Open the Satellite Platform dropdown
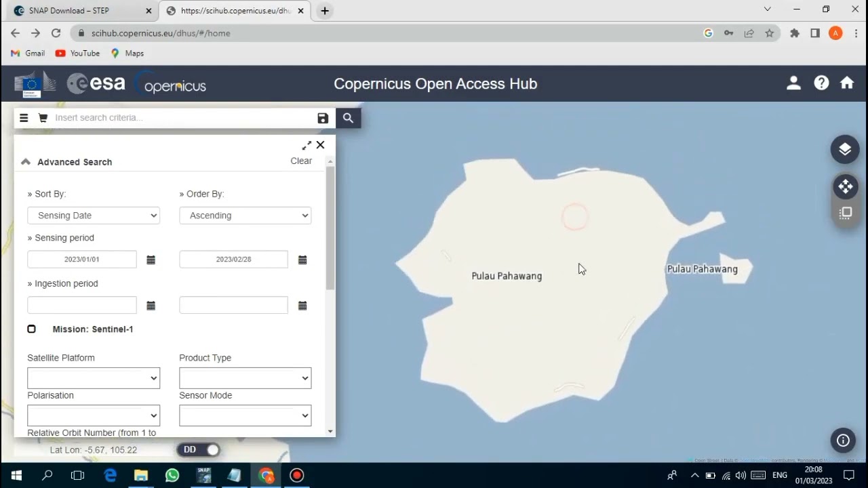This screenshot has width=868, height=488. click(94, 378)
